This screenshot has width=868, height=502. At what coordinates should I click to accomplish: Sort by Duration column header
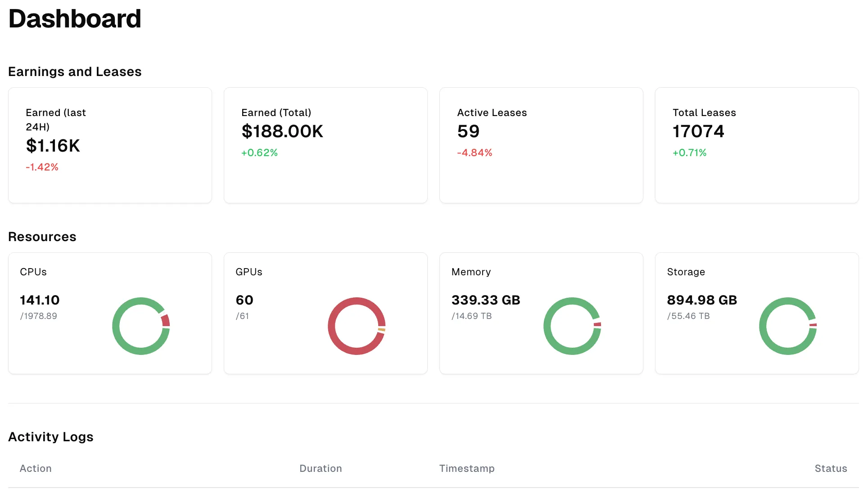click(321, 469)
